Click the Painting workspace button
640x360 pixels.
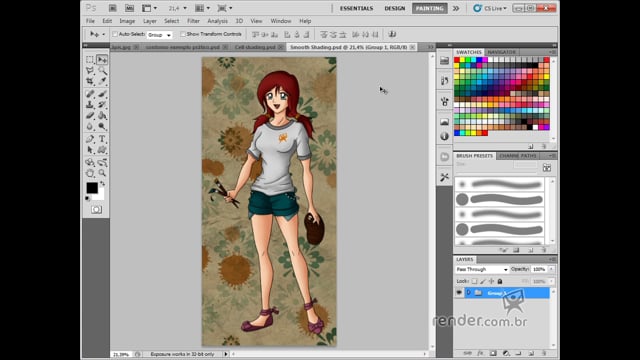coord(429,8)
